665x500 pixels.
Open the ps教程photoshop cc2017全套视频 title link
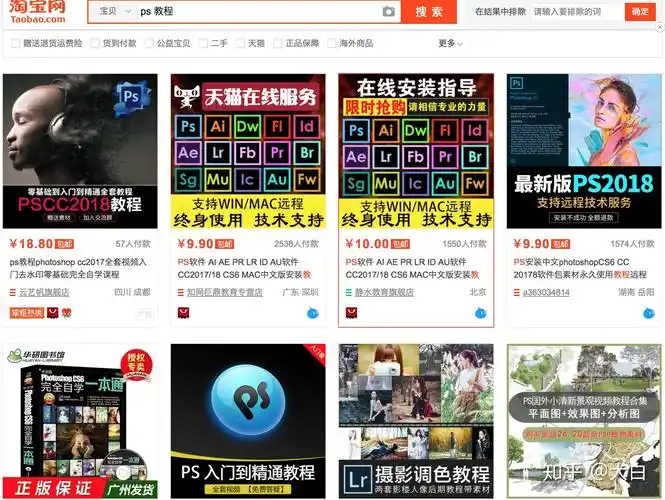tap(78, 268)
